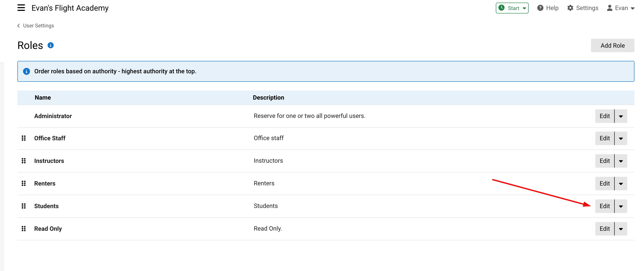The height and width of the screenshot is (271, 644).
Task: Open the Start clock dropdown
Action: click(512, 8)
